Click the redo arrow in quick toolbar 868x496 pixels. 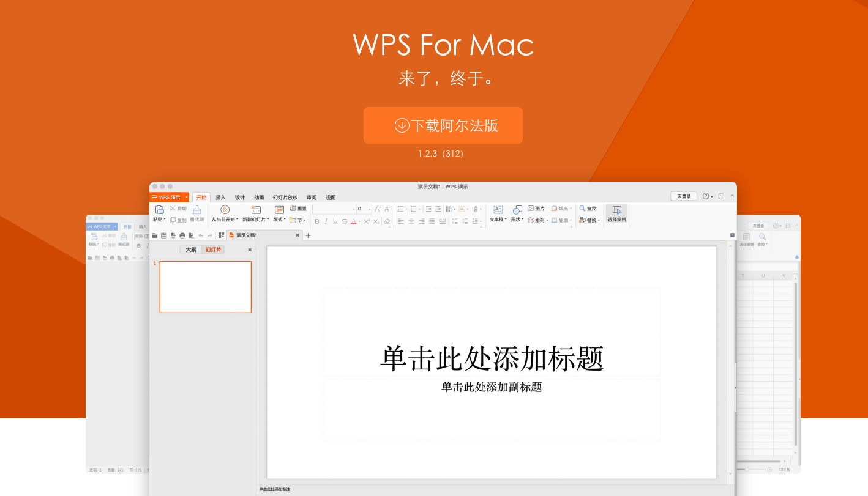(x=210, y=235)
